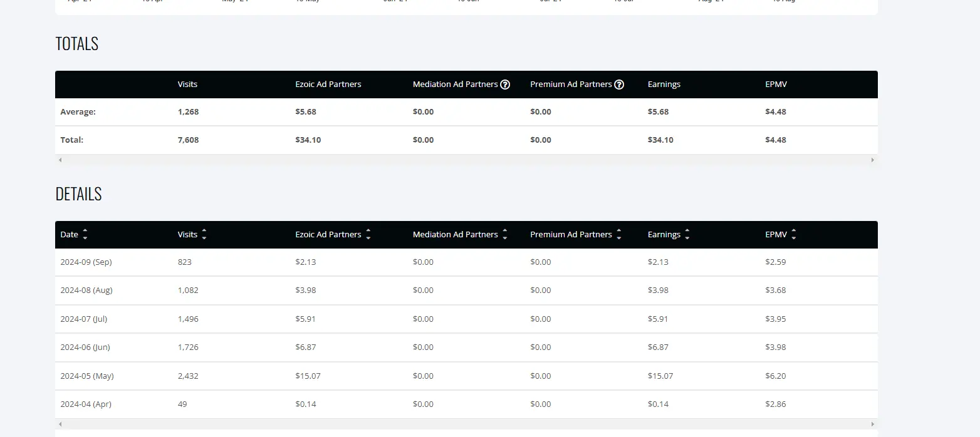980x437 pixels.
Task: Select the 2024-07 (Jul) row date
Action: 83,319
